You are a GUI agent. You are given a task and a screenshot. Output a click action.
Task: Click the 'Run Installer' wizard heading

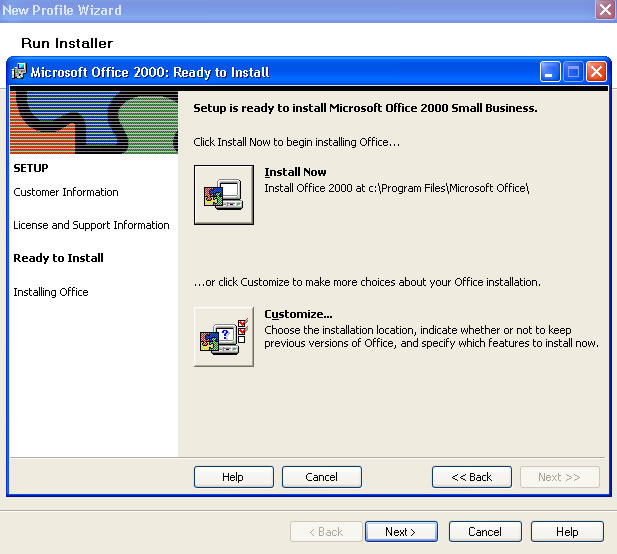click(67, 43)
